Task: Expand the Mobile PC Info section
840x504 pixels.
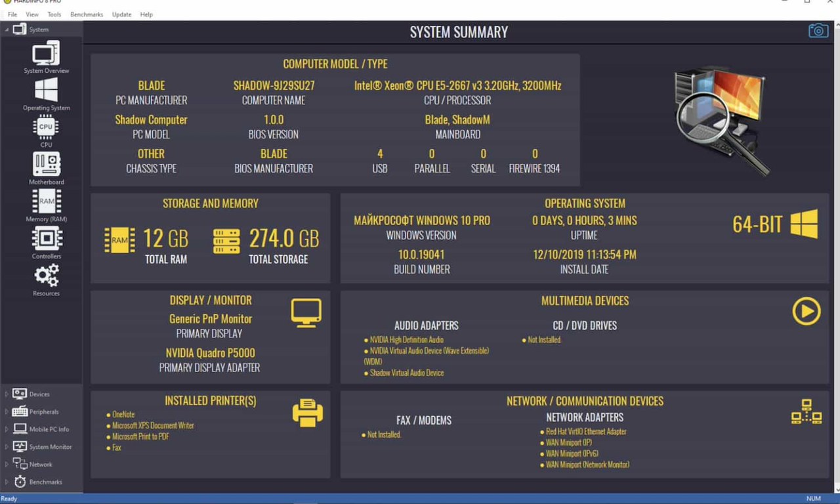Action: pos(7,429)
